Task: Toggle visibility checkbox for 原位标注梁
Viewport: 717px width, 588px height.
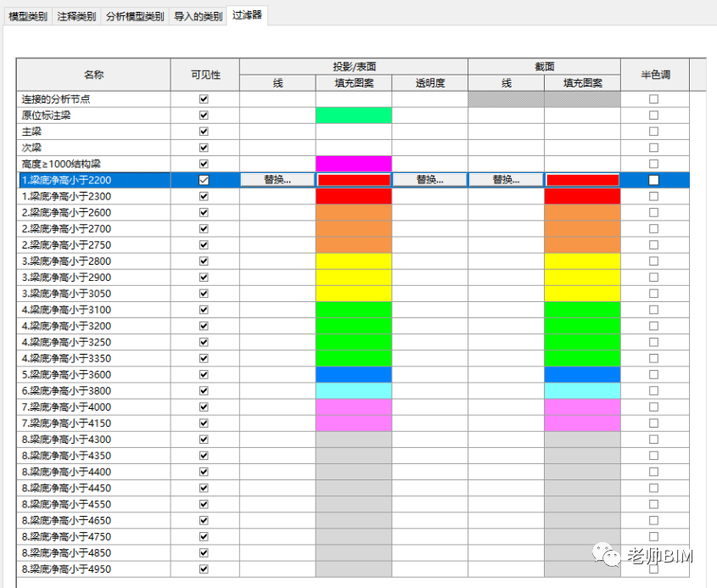Action: point(204,115)
